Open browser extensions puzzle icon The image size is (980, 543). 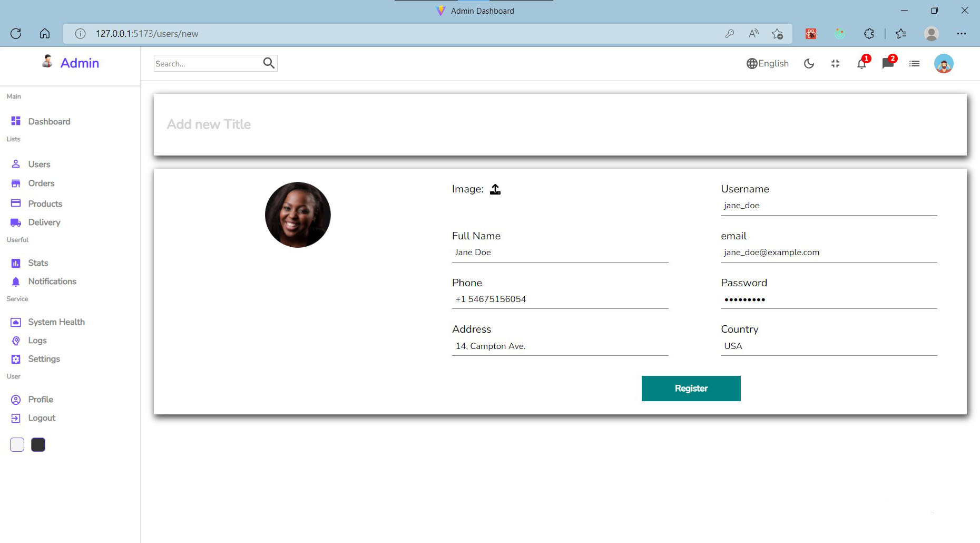869,34
